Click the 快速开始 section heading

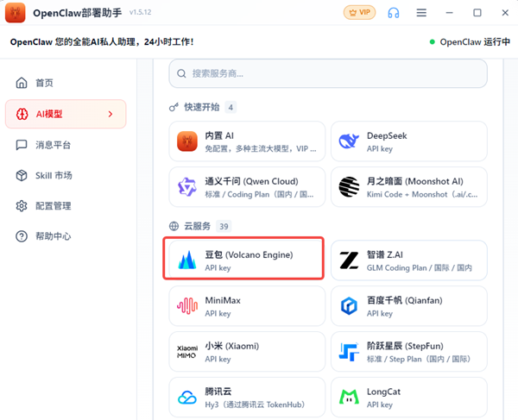(x=201, y=107)
